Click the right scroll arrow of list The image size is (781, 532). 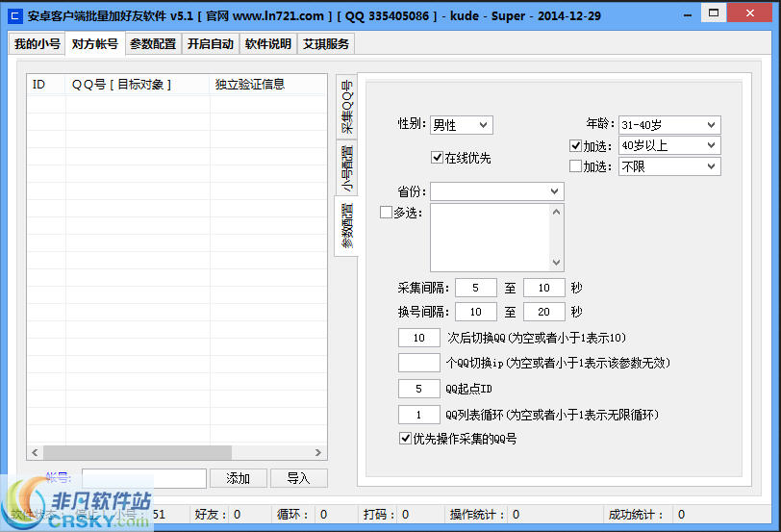320,452
